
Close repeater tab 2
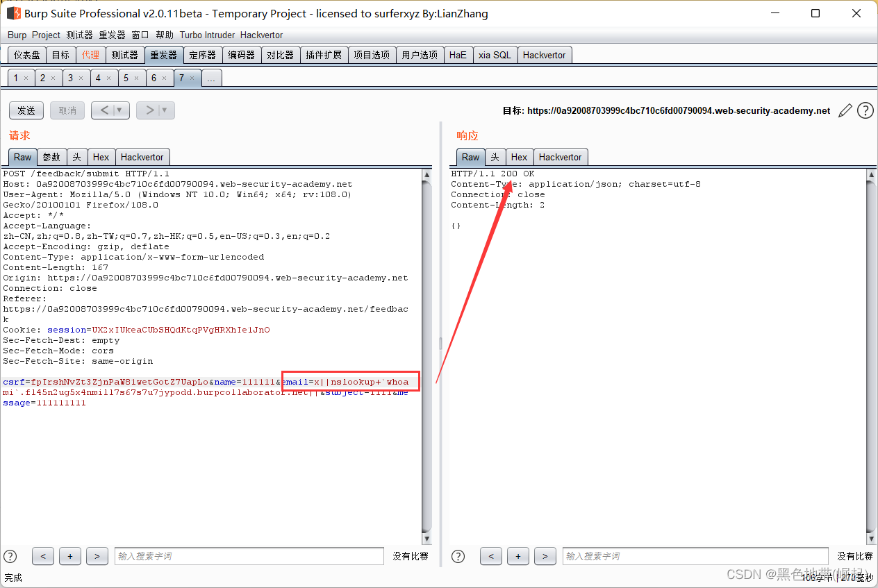[53, 78]
